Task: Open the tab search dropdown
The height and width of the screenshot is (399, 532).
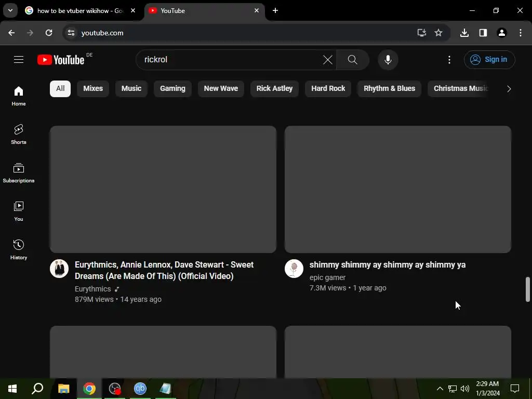Action: [x=10, y=11]
